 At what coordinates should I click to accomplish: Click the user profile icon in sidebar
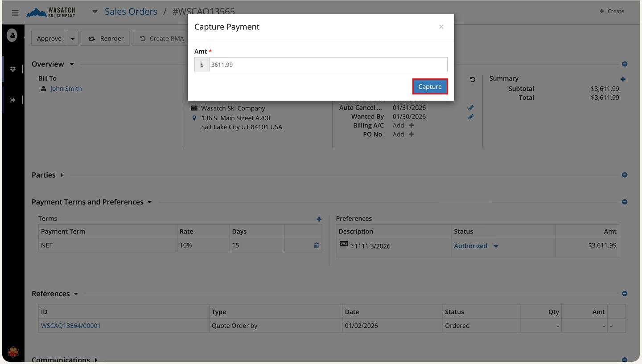point(12,35)
